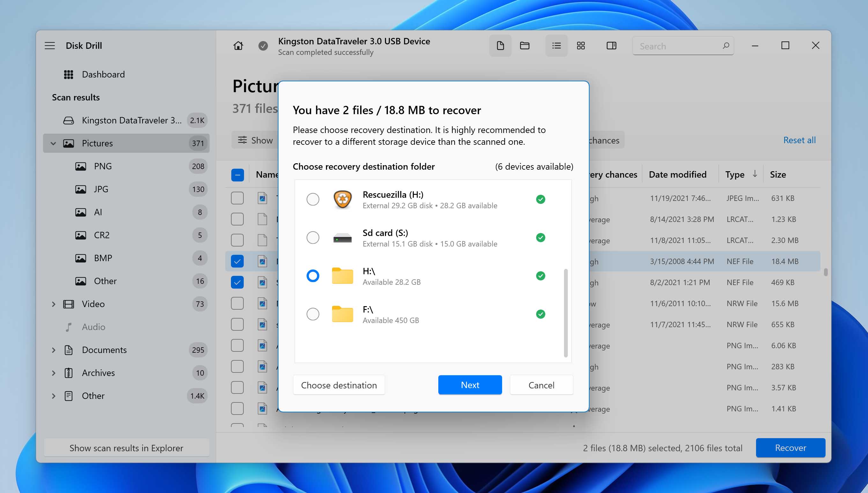The height and width of the screenshot is (493, 868).
Task: Select the H:\ recovery destination
Action: click(312, 276)
